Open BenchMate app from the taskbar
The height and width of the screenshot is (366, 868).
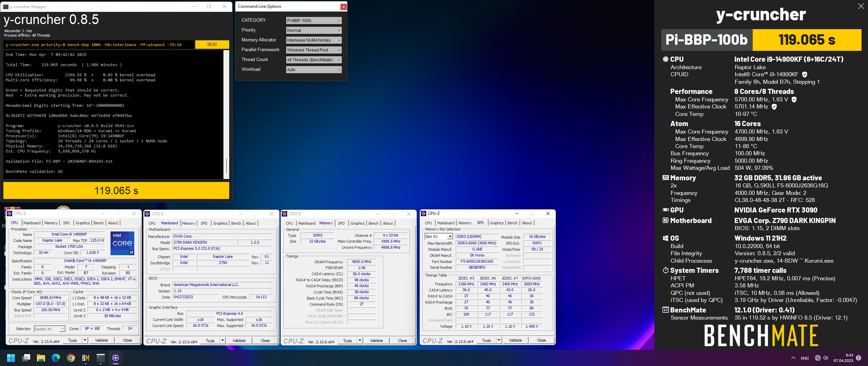pos(86,358)
